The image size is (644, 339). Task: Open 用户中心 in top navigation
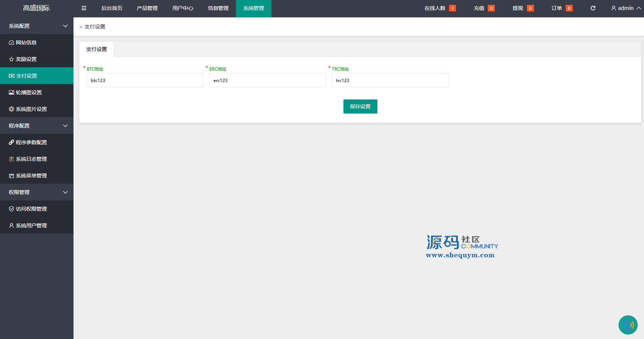[x=182, y=8]
